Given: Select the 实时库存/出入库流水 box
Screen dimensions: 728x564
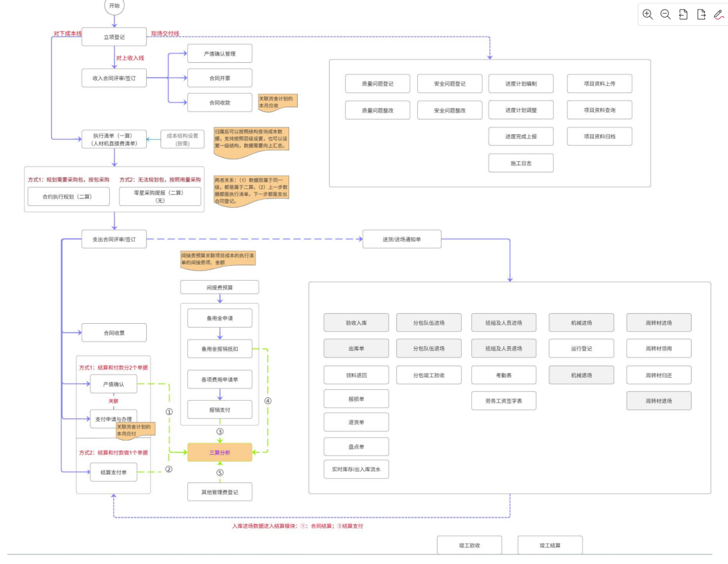Looking at the screenshot, I should click(356, 470).
